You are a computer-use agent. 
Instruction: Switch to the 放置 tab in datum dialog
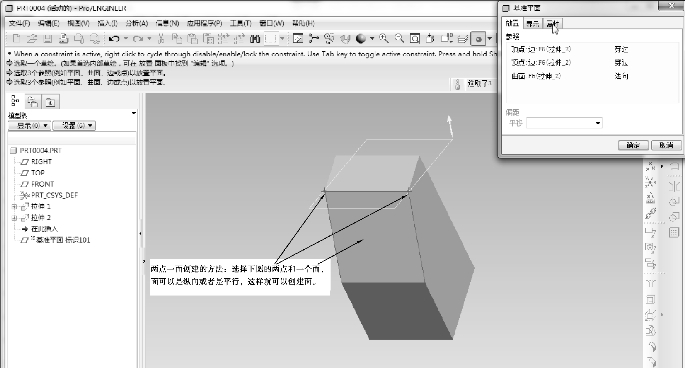tap(512, 23)
